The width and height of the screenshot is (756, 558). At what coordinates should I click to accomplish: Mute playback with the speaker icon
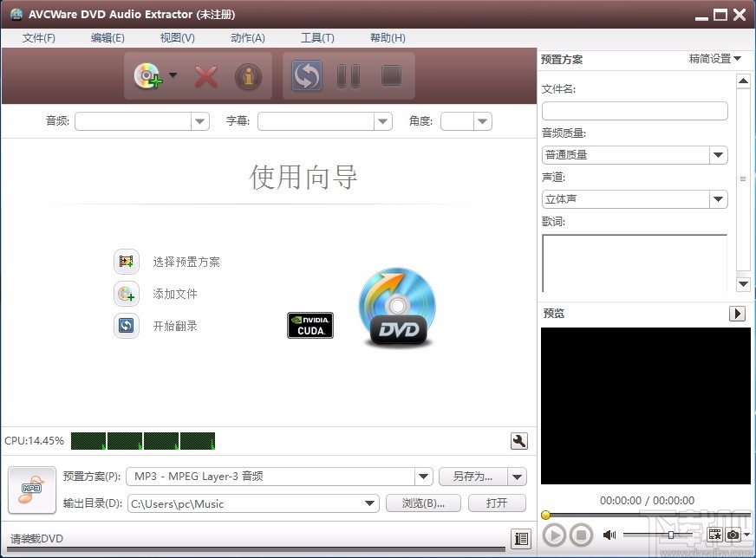pyautogui.click(x=609, y=535)
